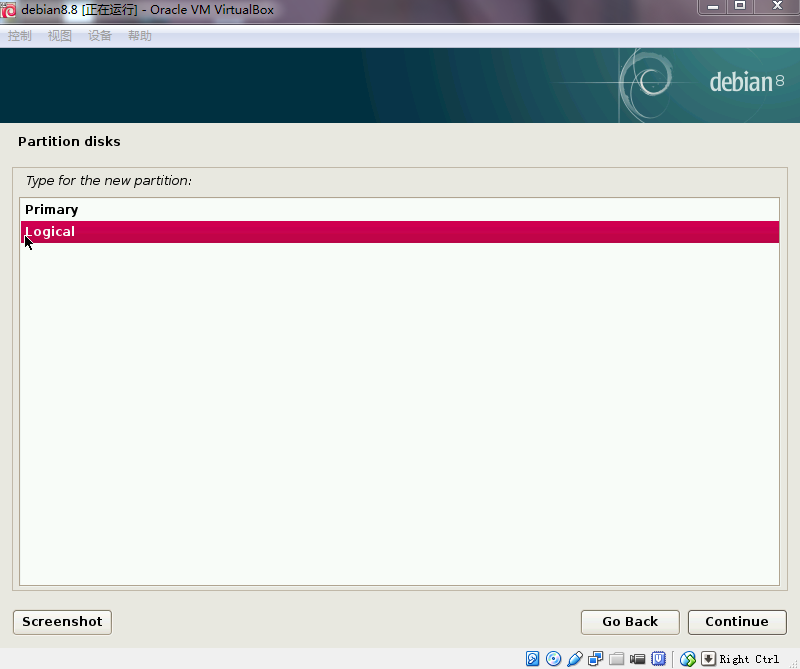The height and width of the screenshot is (669, 800).
Task: Click the network adapters status icon
Action: point(596,659)
